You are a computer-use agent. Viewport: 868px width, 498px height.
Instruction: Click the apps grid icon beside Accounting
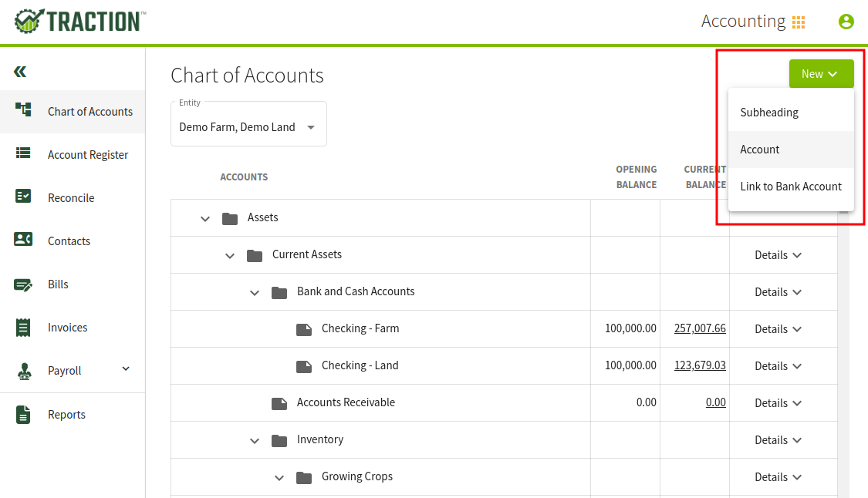(x=799, y=22)
